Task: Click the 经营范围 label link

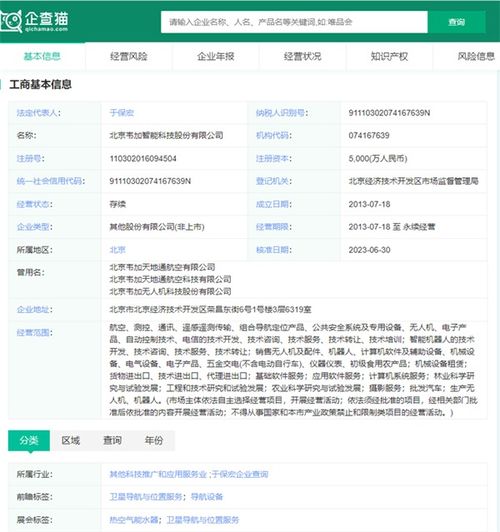Action: [x=33, y=332]
